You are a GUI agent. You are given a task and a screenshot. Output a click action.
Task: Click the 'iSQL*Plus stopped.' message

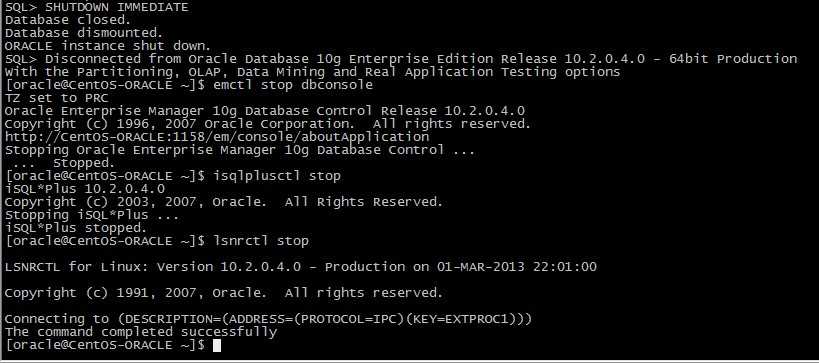point(76,228)
